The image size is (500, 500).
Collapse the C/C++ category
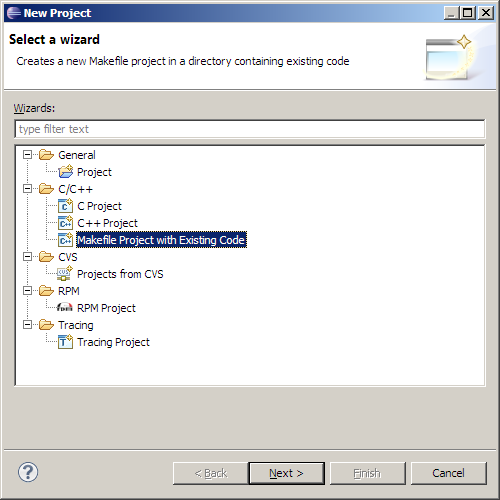pos(27,189)
